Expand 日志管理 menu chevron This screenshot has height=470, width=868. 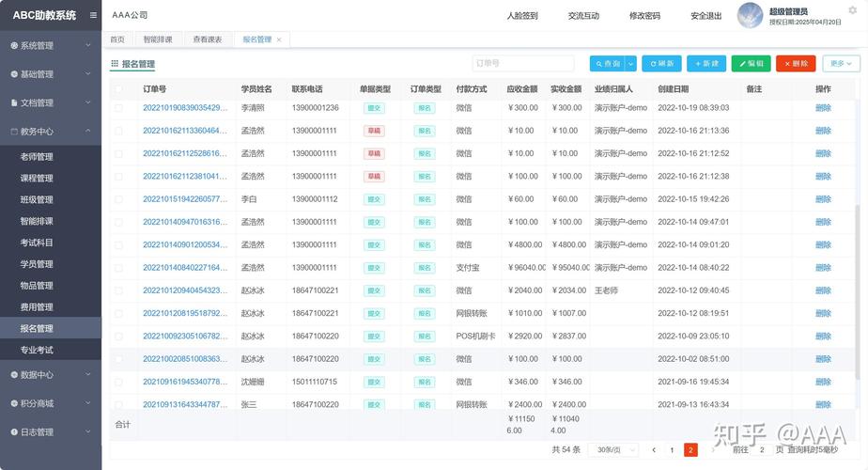tap(88, 431)
